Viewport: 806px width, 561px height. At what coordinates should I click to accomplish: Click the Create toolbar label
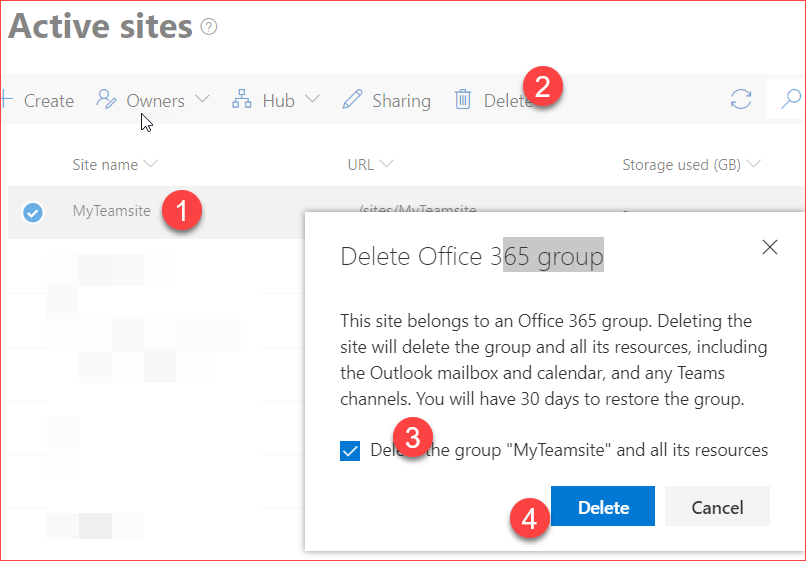(49, 101)
